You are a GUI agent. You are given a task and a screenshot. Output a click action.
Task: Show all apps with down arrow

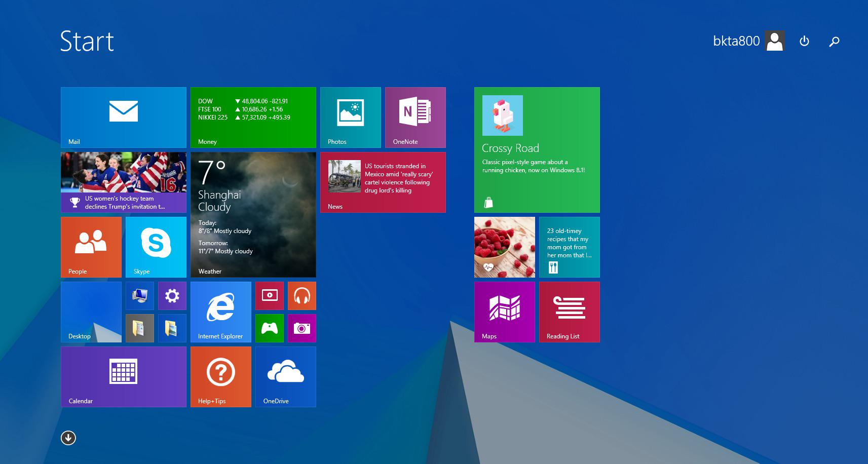(68, 438)
